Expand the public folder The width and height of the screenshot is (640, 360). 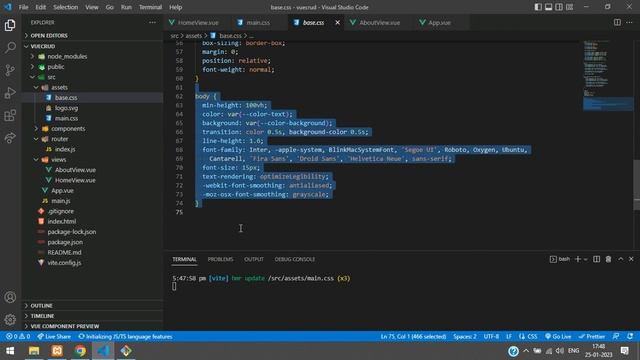[92, 67]
